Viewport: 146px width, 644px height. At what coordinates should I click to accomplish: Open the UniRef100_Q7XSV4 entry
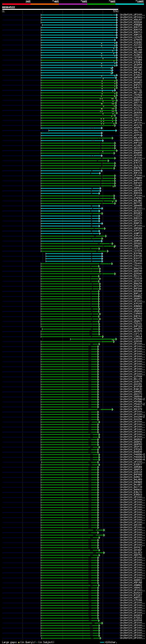pyautogui.click(x=131, y=110)
